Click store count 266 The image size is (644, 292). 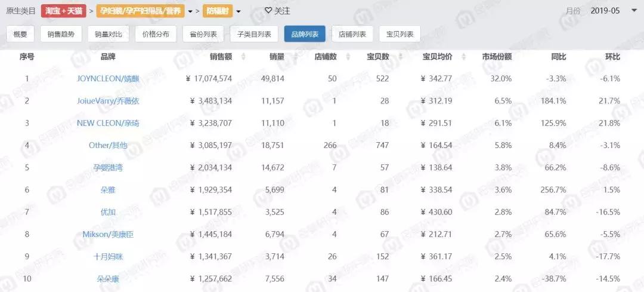click(x=330, y=145)
